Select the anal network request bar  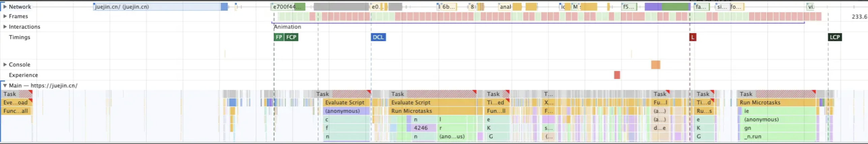(505, 7)
